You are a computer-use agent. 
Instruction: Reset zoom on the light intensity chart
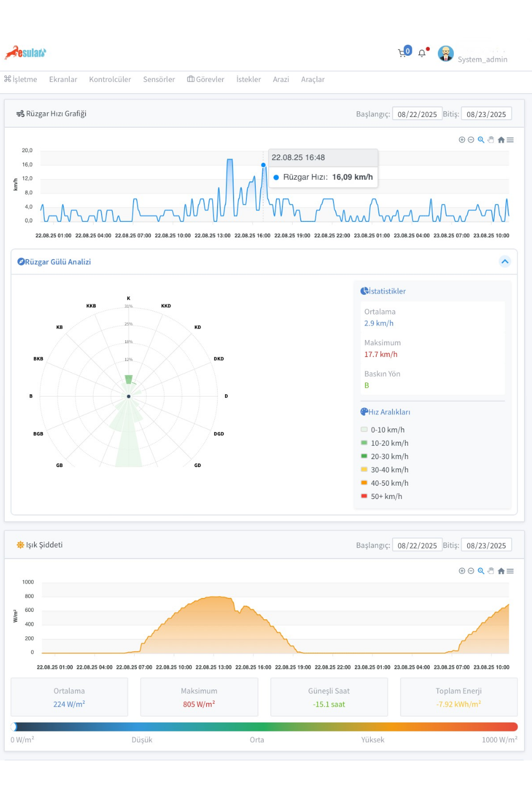tap(501, 571)
